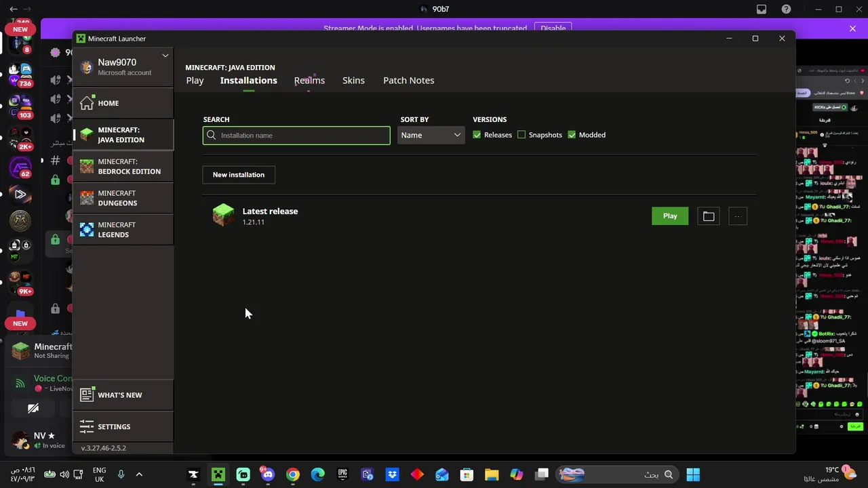Click the NEW unread pill at the bottom of the Discord server list
Screen dimensions: 868x488
pos(20,323)
